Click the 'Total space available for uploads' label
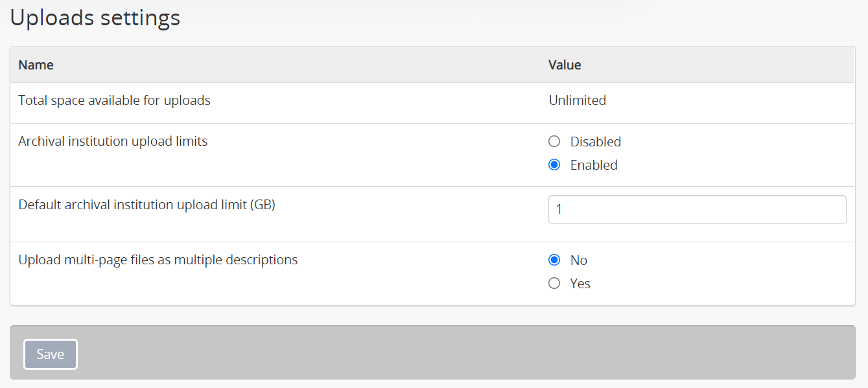Screen dimensions: 868x388 (x=115, y=100)
